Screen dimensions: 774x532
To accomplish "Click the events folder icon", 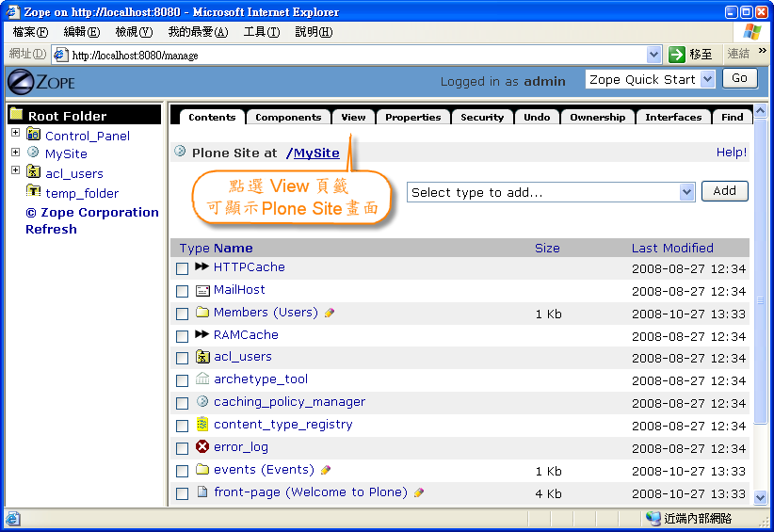I will 202,469.
